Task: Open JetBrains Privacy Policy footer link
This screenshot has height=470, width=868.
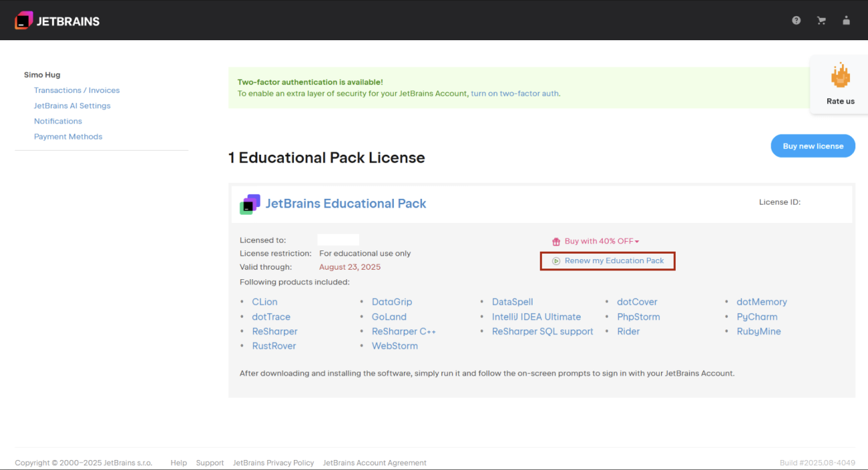Action: pos(273,463)
